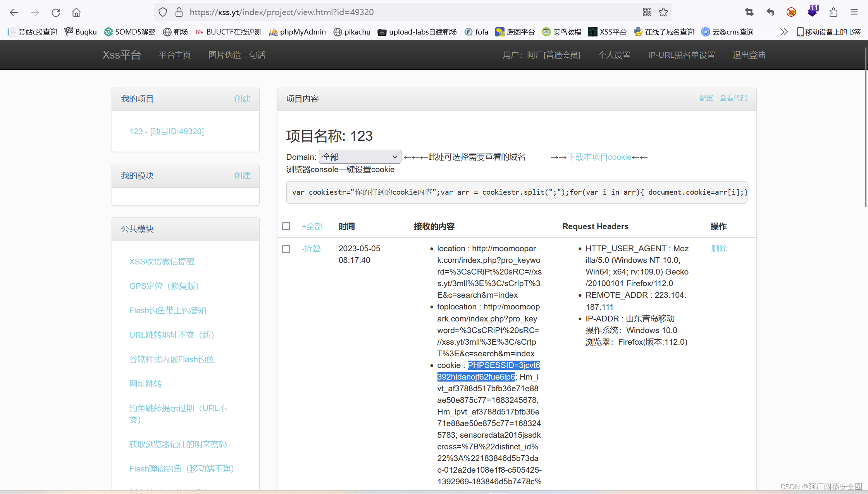Click the page vertical scrollbar

[866, 128]
